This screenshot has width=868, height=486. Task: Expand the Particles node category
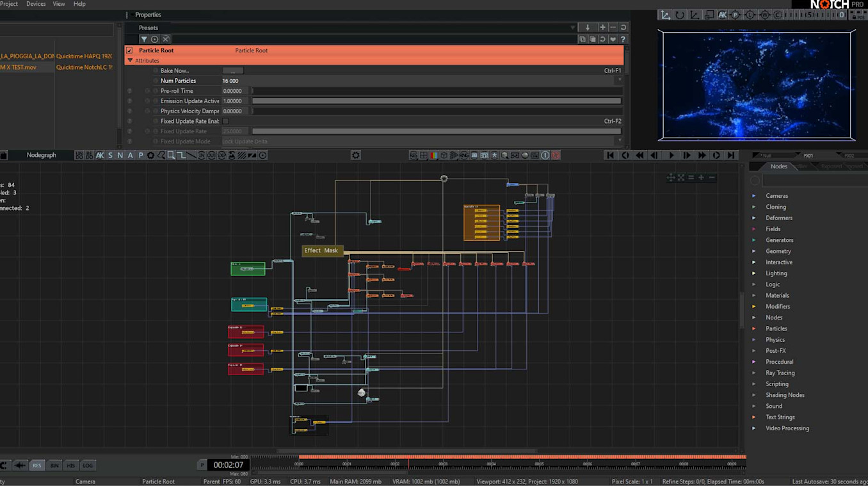[754, 328]
